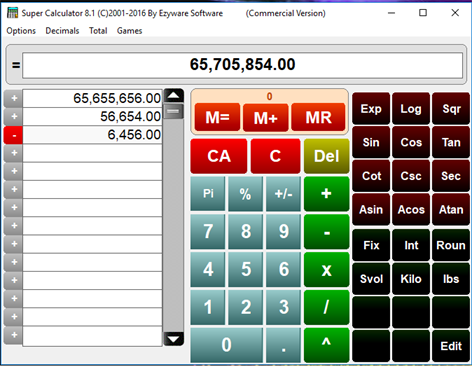Viewport: 472px width, 366px height.
Task: Open the Options menu
Action: (21, 31)
